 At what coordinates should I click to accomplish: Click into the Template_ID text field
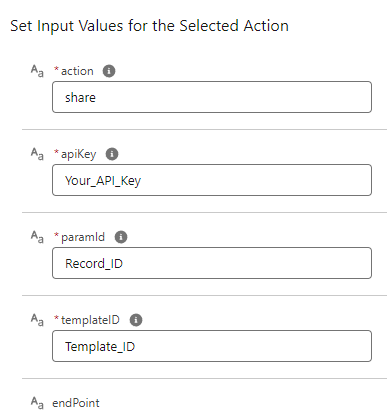tap(212, 346)
